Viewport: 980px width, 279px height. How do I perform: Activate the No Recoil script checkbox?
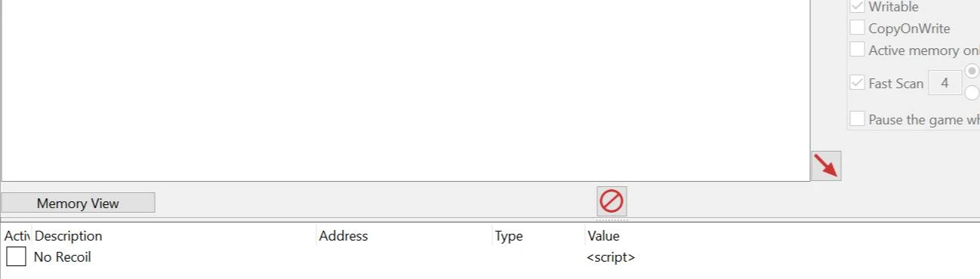[16, 257]
